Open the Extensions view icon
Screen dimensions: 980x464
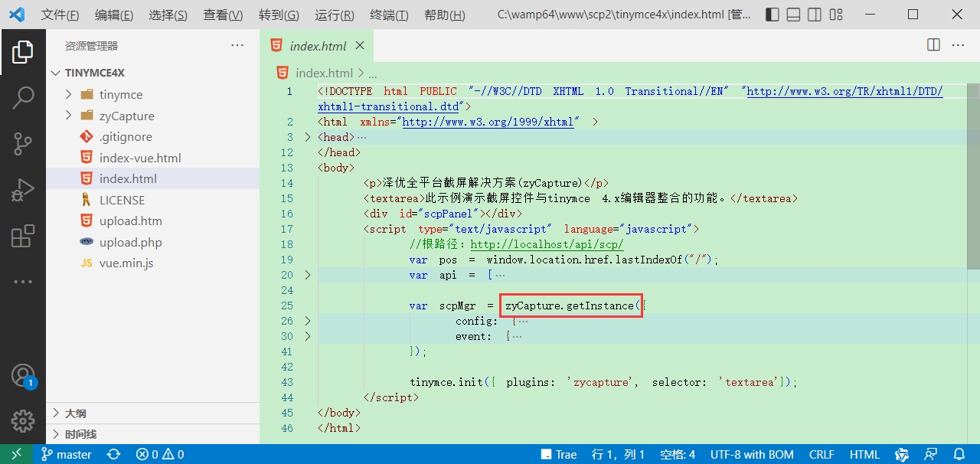click(23, 235)
